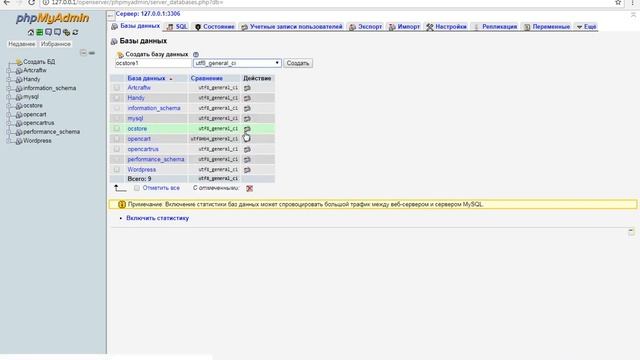Open the Состояние tab
The image size is (640, 360).
214,27
